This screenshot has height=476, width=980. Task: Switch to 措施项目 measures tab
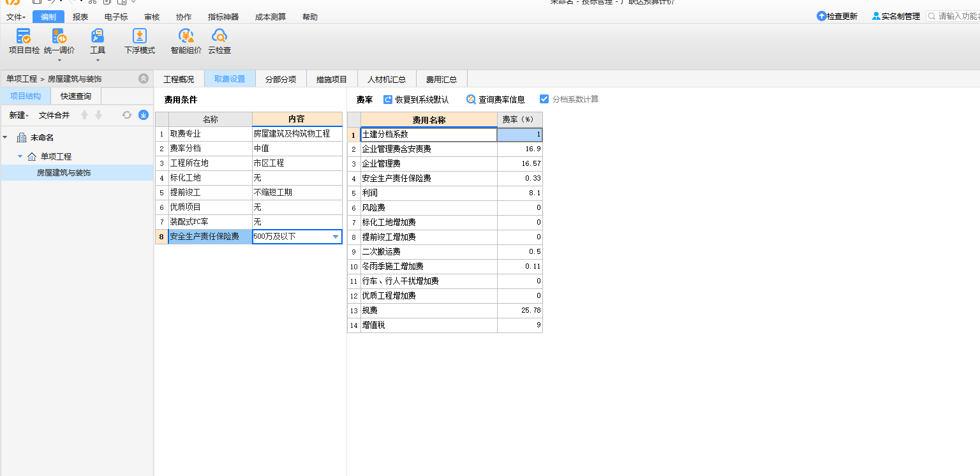coord(332,79)
